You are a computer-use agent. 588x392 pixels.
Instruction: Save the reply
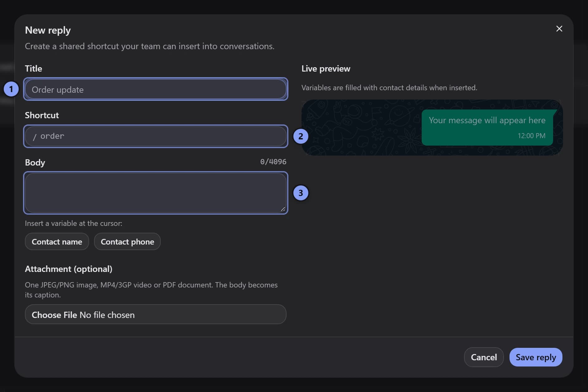pyautogui.click(x=536, y=357)
